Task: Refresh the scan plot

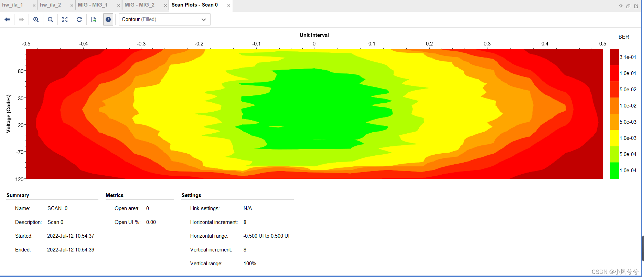Action: click(79, 20)
